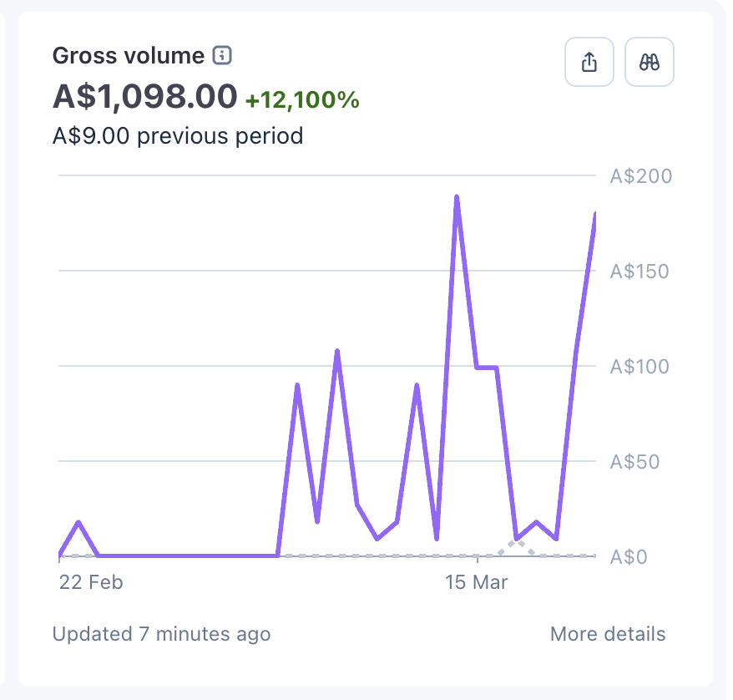This screenshot has width=733, height=700.
Task: Click the A$50 axis label
Action: coord(634,463)
